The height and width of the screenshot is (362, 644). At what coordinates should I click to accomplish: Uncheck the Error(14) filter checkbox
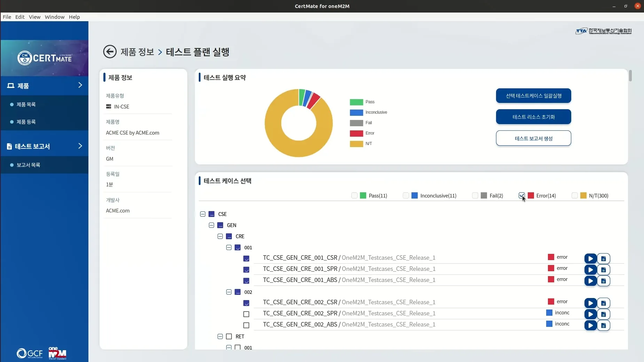(521, 195)
